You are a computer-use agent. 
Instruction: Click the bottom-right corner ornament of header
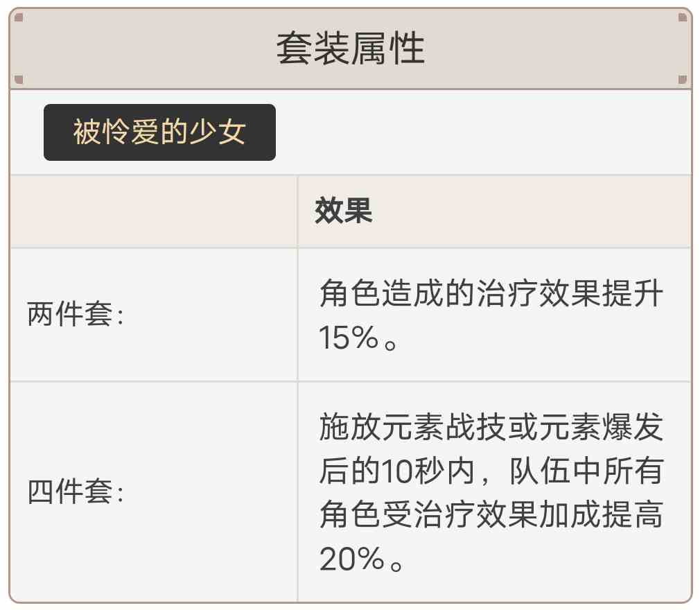click(x=682, y=80)
